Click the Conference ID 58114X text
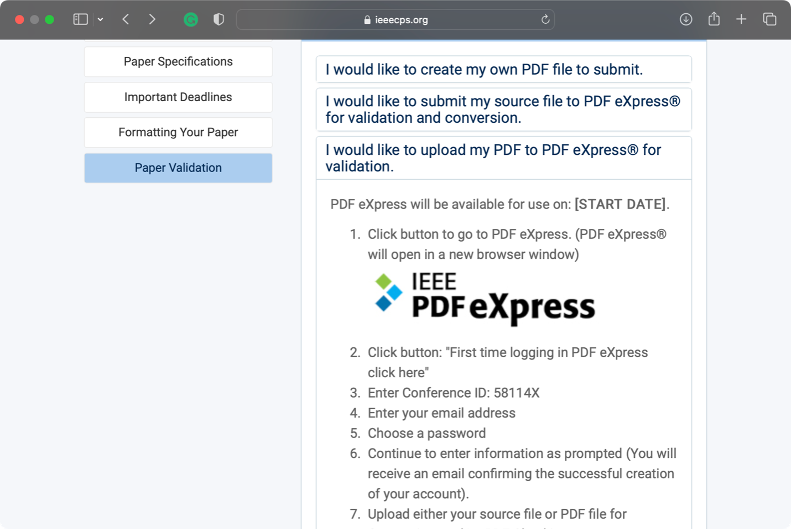The image size is (791, 532). [454, 393]
